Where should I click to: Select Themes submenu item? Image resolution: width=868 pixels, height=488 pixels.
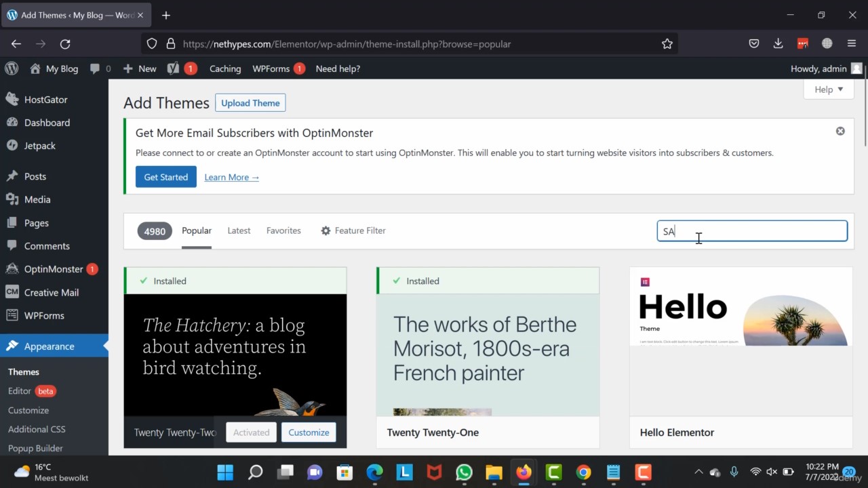(x=24, y=371)
